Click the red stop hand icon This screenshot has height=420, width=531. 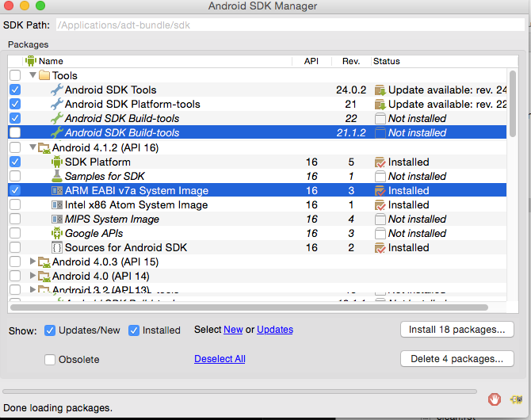pyautogui.click(x=495, y=399)
